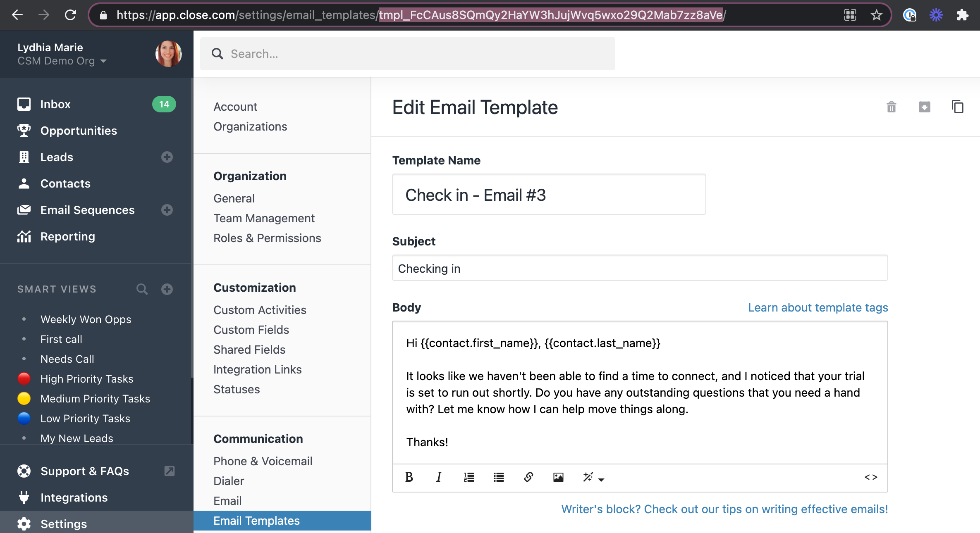Open First call smart view
The image size is (980, 533).
tap(61, 339)
